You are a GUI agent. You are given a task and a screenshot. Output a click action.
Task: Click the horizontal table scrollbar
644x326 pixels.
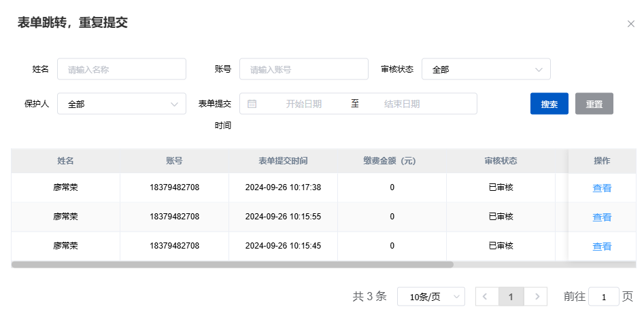232,265
